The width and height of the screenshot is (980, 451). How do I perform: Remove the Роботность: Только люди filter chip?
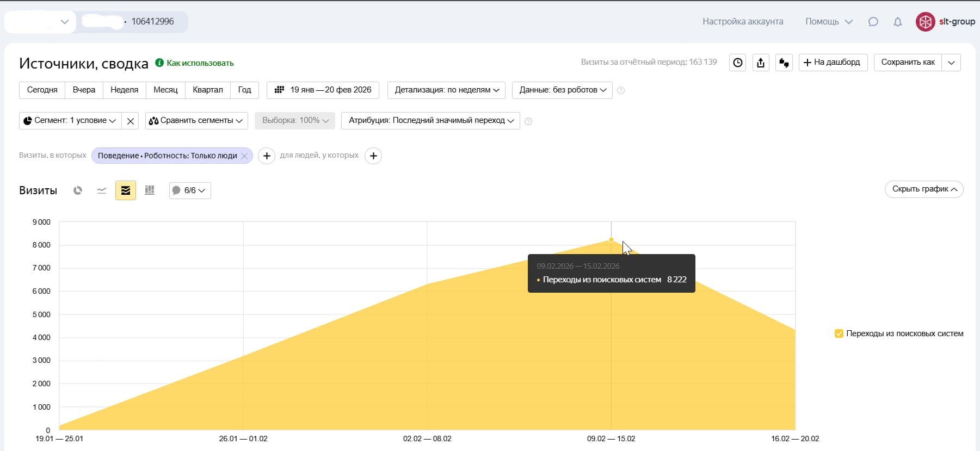tap(244, 156)
